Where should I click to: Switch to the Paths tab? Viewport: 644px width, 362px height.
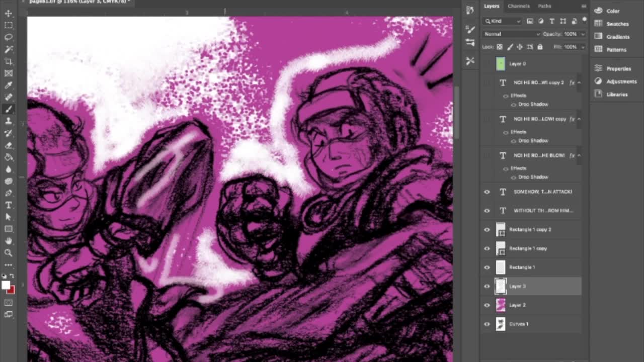click(x=544, y=6)
